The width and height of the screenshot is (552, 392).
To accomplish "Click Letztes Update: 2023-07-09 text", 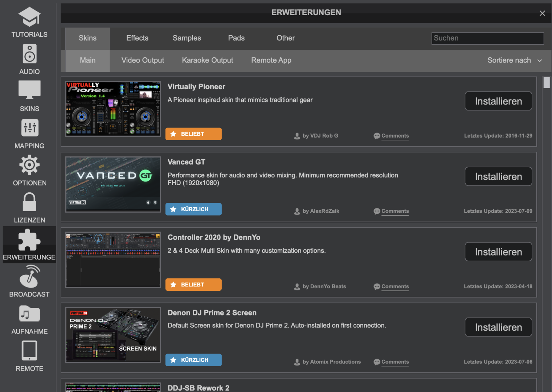I will click(x=498, y=211).
